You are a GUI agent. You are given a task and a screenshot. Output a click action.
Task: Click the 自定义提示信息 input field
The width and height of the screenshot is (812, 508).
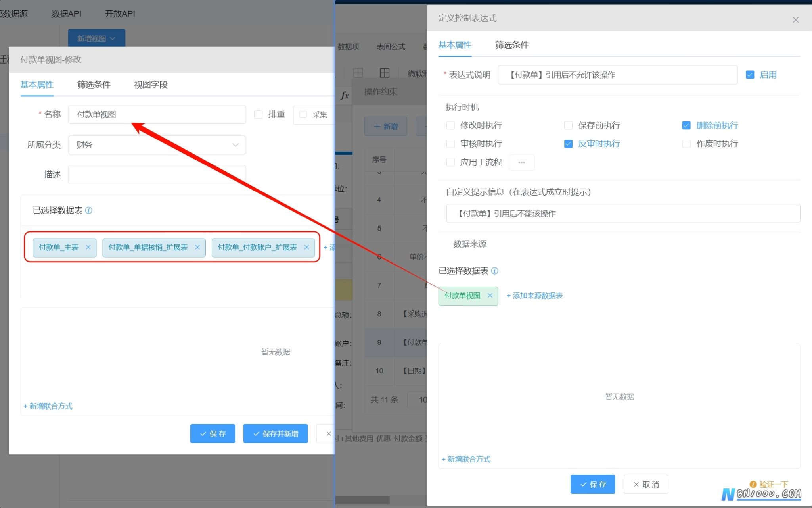click(x=623, y=214)
